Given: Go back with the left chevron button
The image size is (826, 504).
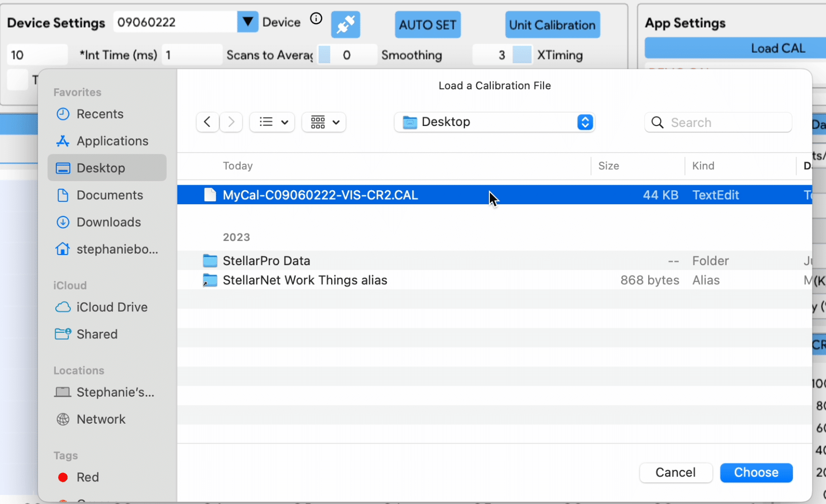Looking at the screenshot, I should [207, 122].
